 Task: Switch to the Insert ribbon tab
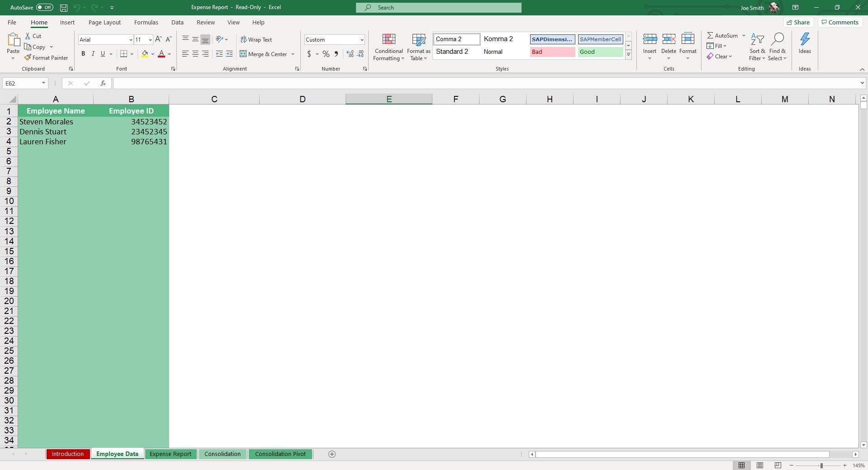(x=67, y=22)
